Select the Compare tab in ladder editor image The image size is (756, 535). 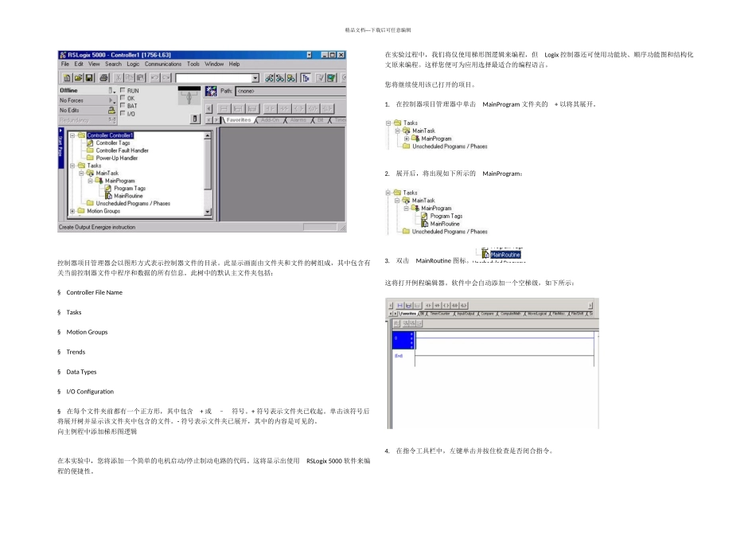487,314
